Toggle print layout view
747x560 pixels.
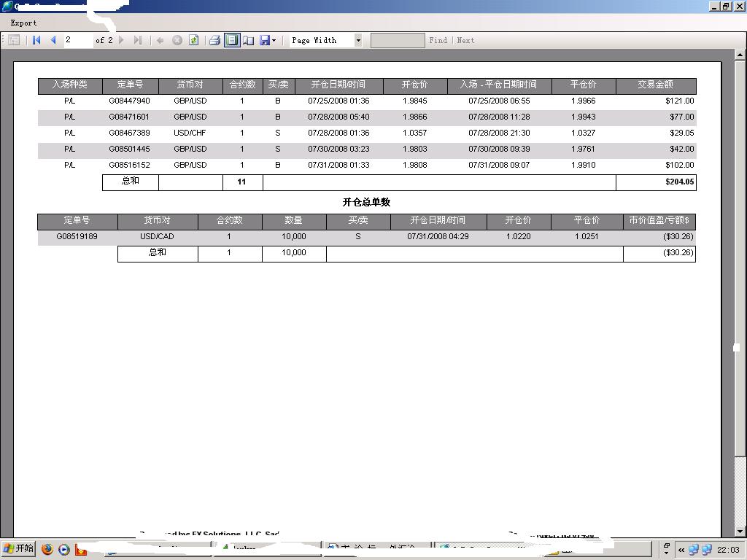232,41
